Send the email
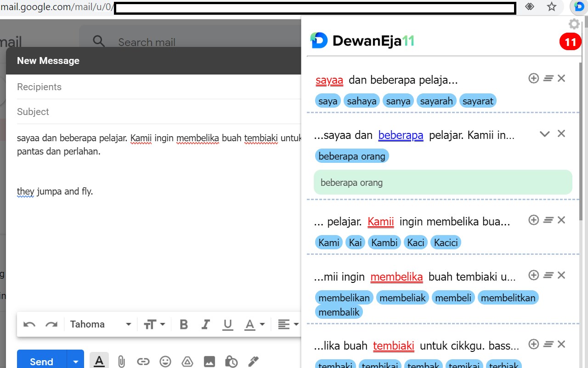The height and width of the screenshot is (368, 588). [42, 361]
